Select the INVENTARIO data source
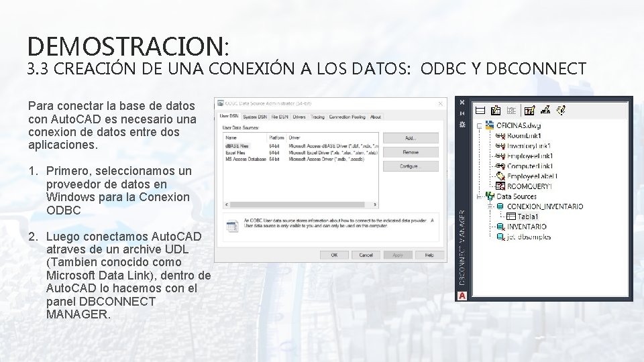Screen dimensions: 644x362 tap(522, 227)
